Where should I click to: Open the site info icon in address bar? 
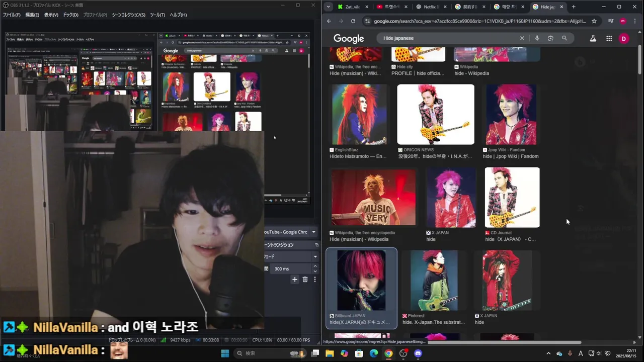click(367, 21)
